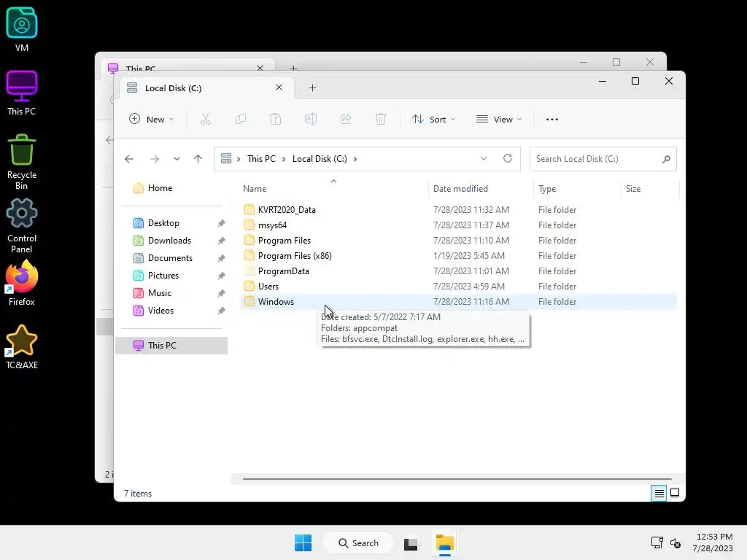
Task: Click the Share icon in toolbar
Action: coord(346,119)
